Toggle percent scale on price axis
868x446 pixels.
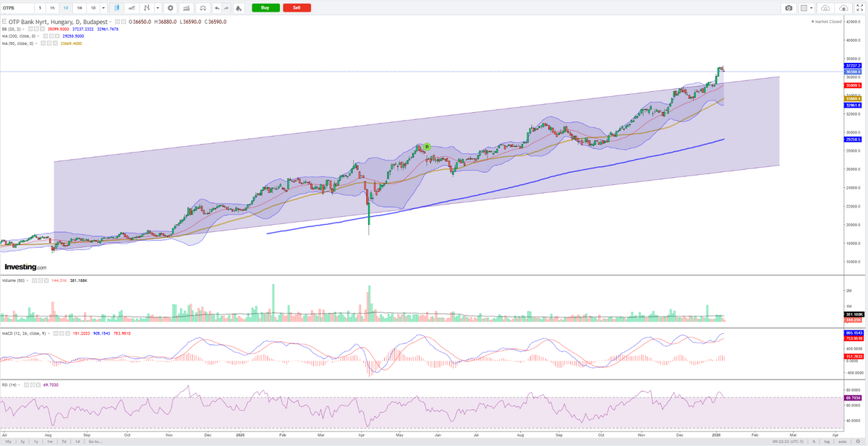click(814, 441)
